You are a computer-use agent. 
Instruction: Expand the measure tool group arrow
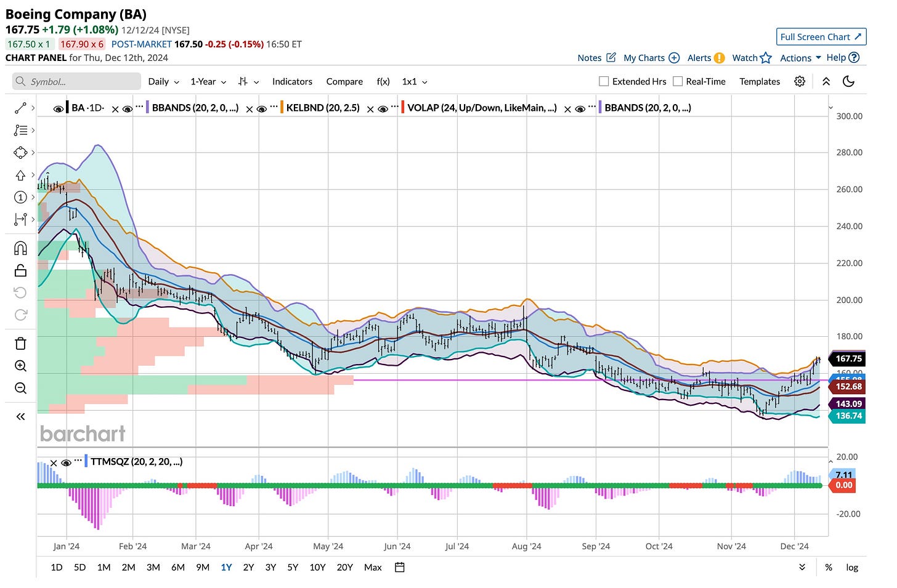coord(33,219)
